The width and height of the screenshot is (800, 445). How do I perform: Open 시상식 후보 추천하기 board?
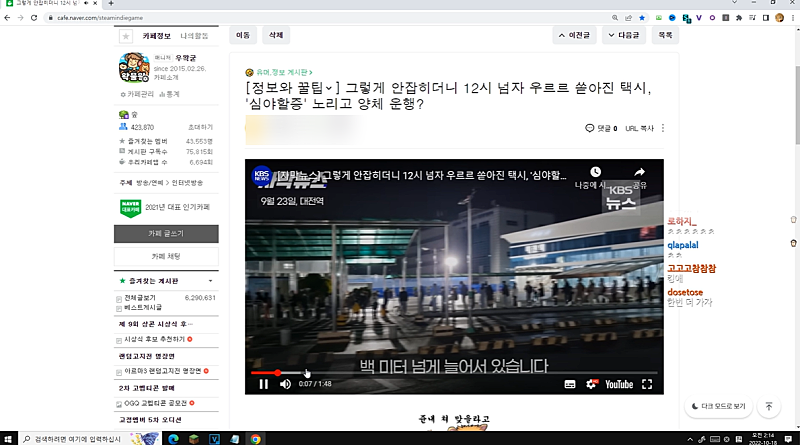(x=155, y=339)
